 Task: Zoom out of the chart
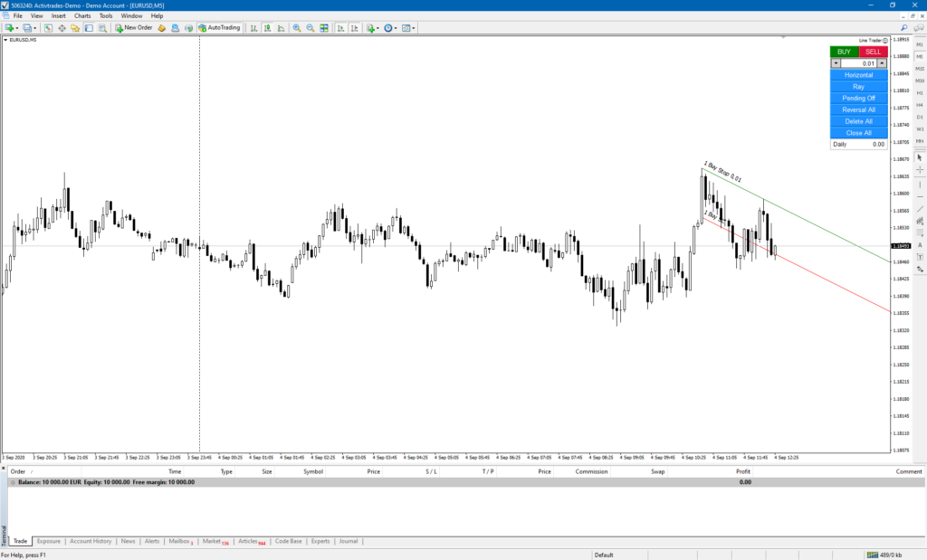[310, 28]
